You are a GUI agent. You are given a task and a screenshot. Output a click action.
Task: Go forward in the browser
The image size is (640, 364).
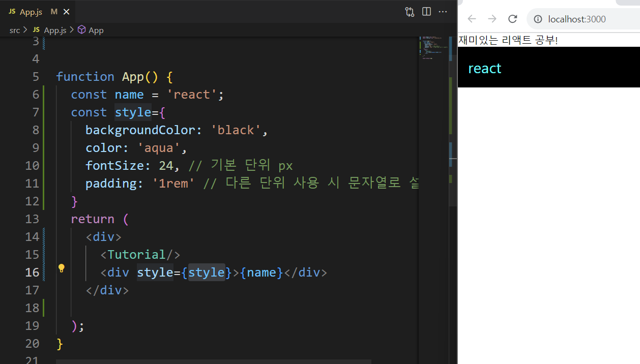coord(492,19)
